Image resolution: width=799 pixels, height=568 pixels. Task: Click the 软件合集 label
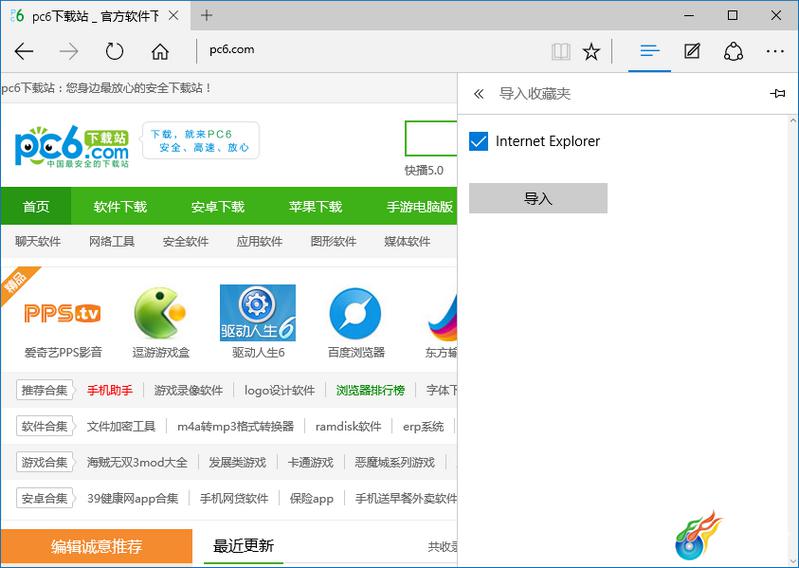coord(44,426)
